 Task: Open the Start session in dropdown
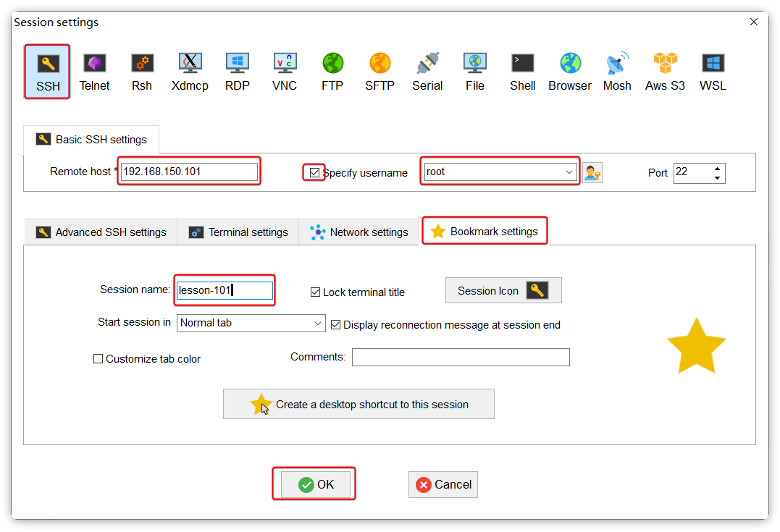click(x=319, y=324)
